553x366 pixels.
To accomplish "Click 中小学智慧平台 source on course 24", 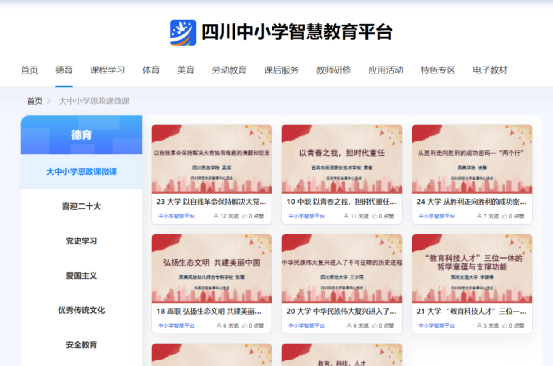I will [437, 216].
